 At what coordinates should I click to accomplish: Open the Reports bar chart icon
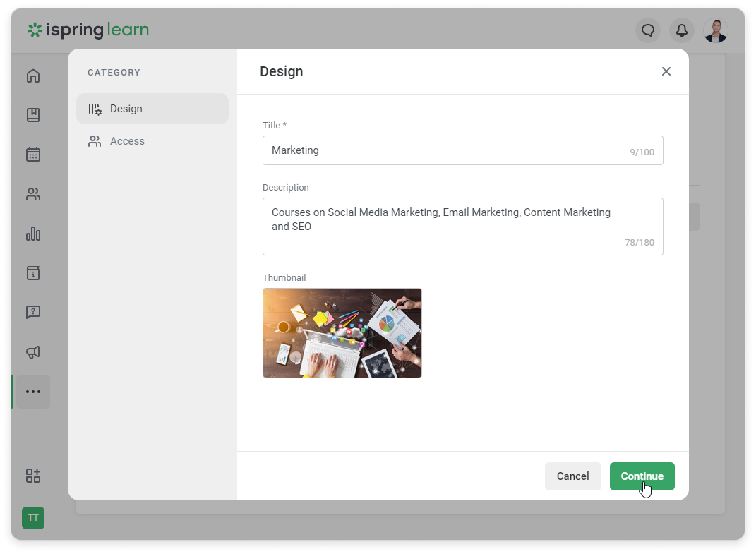32,234
